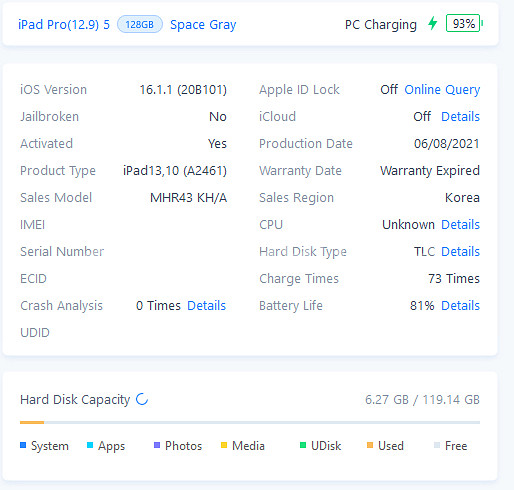Open Crash Analysis Details link
This screenshot has height=490, width=514.
point(207,306)
